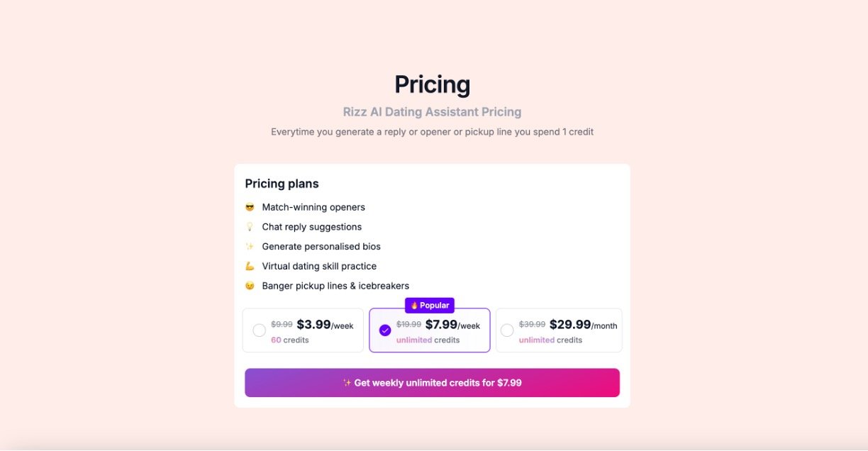Click the flexed bicep emoji beside Virtual dating
The height and width of the screenshot is (451, 868).
250,267
